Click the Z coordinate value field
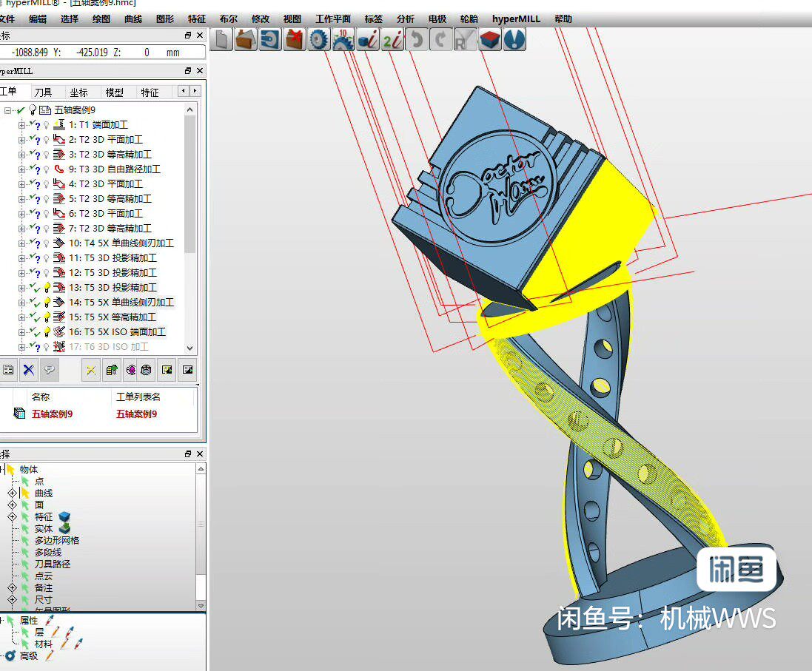Image resolution: width=812 pixels, height=671 pixels. tap(147, 53)
